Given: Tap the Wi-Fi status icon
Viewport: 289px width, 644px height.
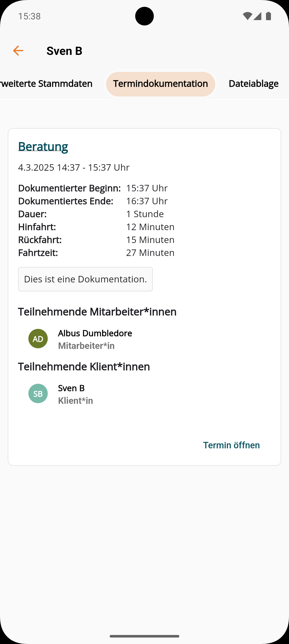Looking at the screenshot, I should (247, 16).
